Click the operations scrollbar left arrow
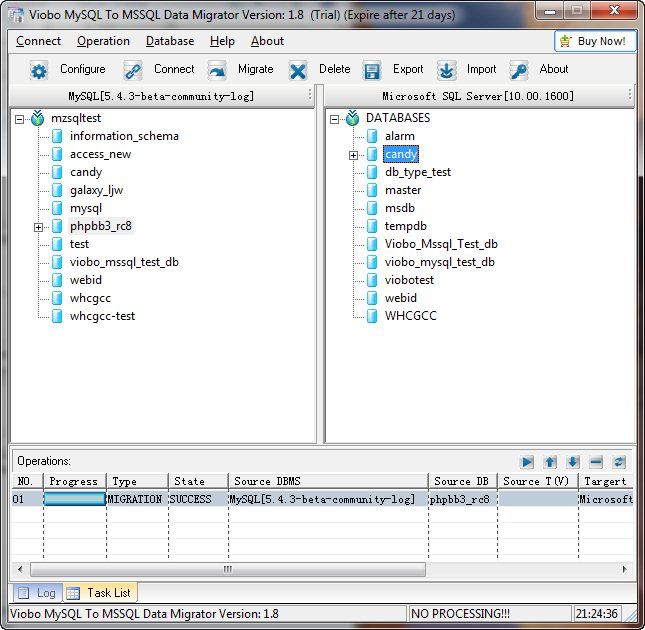645x630 pixels. point(20,570)
